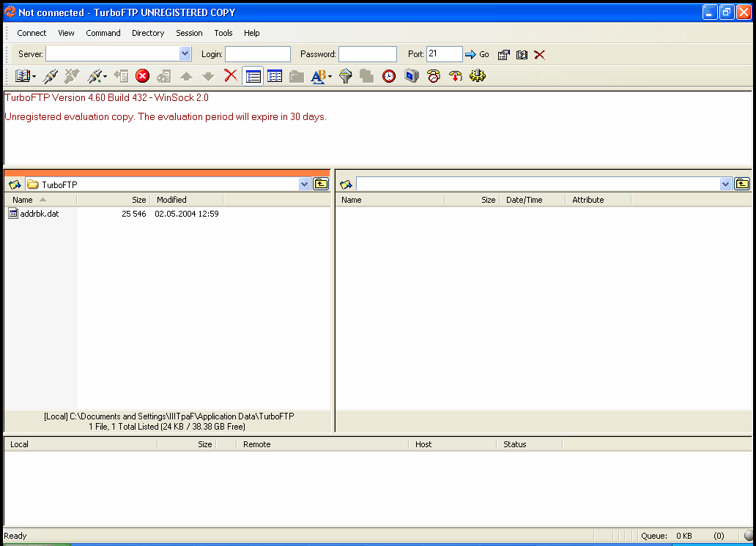The height and width of the screenshot is (546, 756).
Task: Click the upload up-arrow icon
Action: (x=186, y=76)
